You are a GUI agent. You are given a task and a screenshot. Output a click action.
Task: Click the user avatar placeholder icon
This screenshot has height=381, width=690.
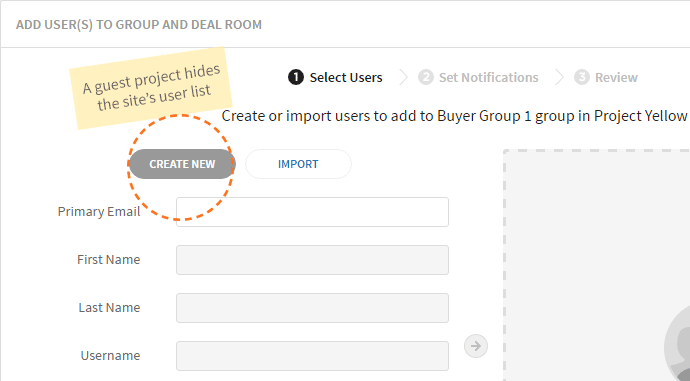click(677, 348)
